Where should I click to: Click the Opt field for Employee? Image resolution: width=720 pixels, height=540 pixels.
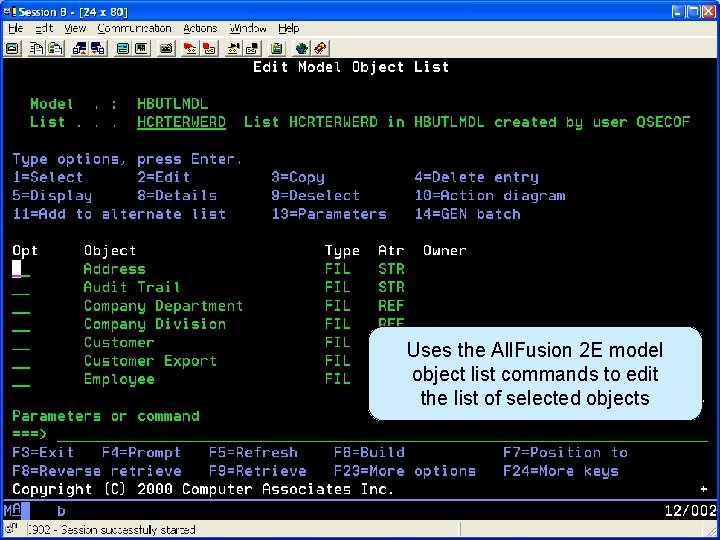coord(21,379)
